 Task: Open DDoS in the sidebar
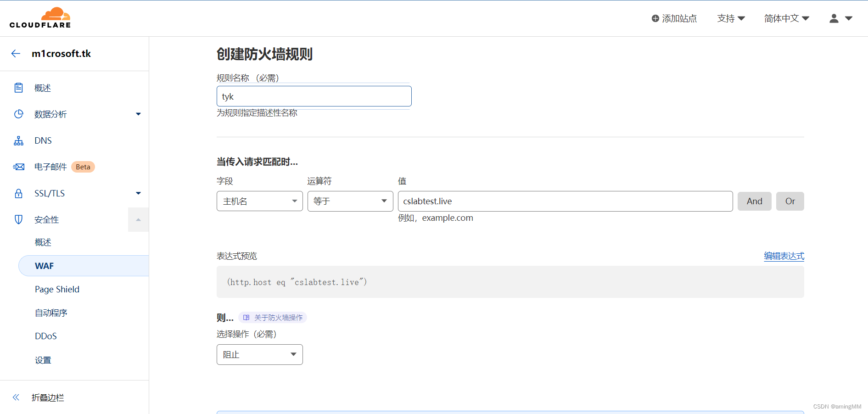click(x=46, y=336)
